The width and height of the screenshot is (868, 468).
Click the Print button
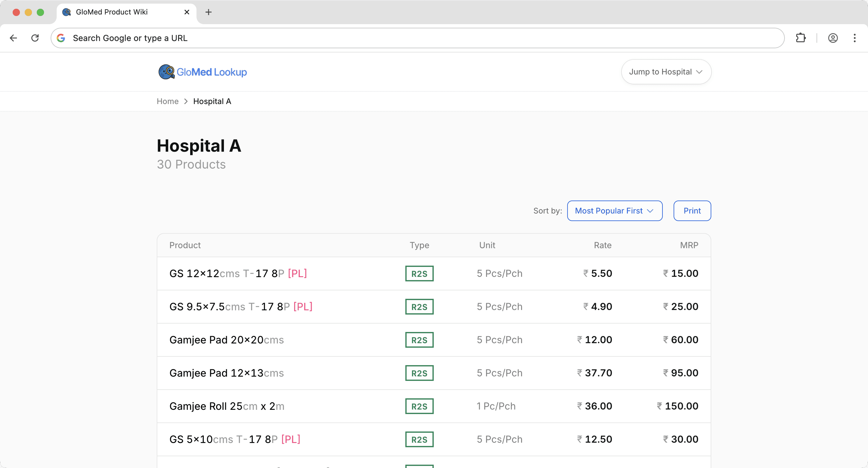(x=692, y=211)
